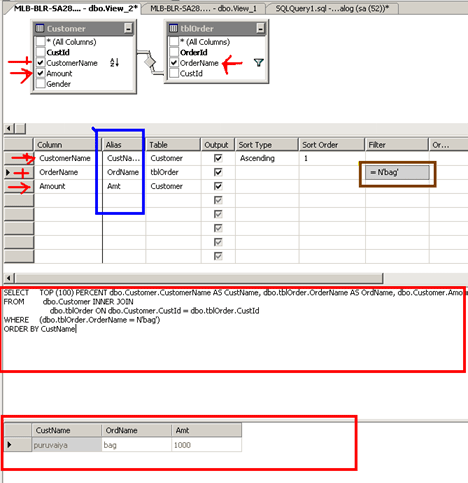Click the filter funnel icon beside OrderName
The height and width of the screenshot is (483, 468).
[259, 62]
